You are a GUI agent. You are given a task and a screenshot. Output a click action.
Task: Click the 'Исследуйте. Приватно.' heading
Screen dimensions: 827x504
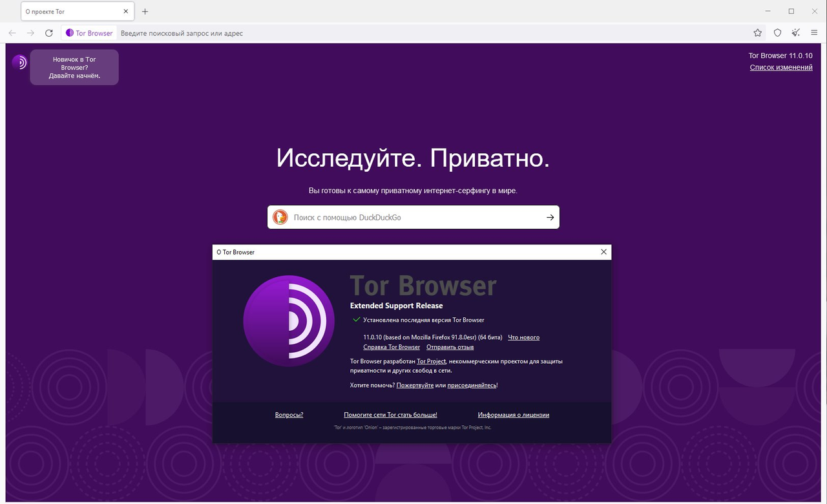point(413,158)
